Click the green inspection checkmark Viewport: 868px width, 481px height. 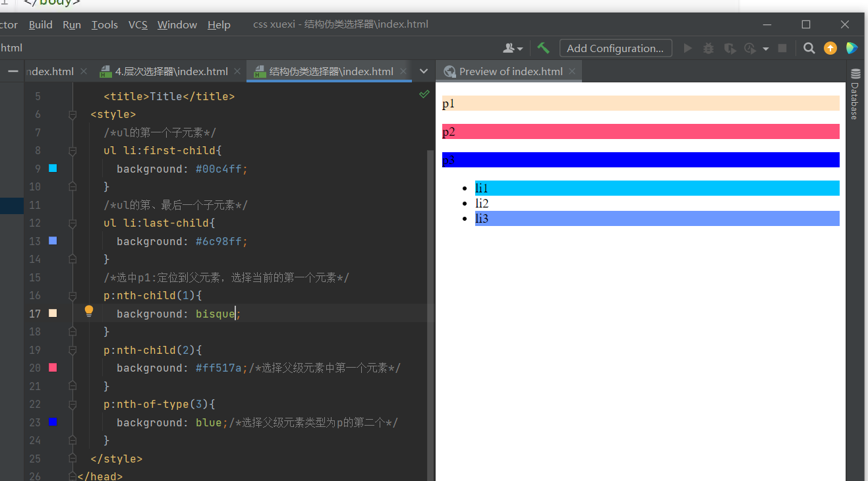pos(424,94)
